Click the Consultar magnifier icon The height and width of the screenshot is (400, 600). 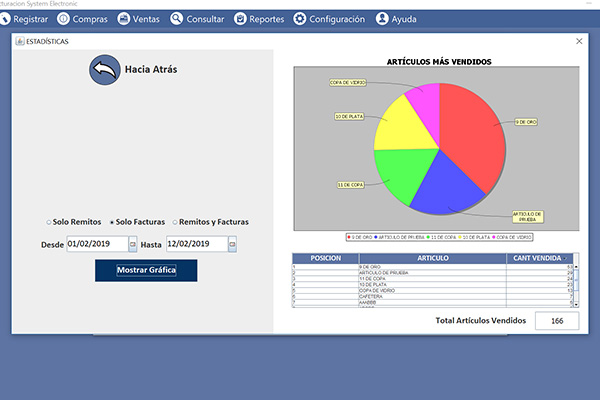[x=177, y=18]
